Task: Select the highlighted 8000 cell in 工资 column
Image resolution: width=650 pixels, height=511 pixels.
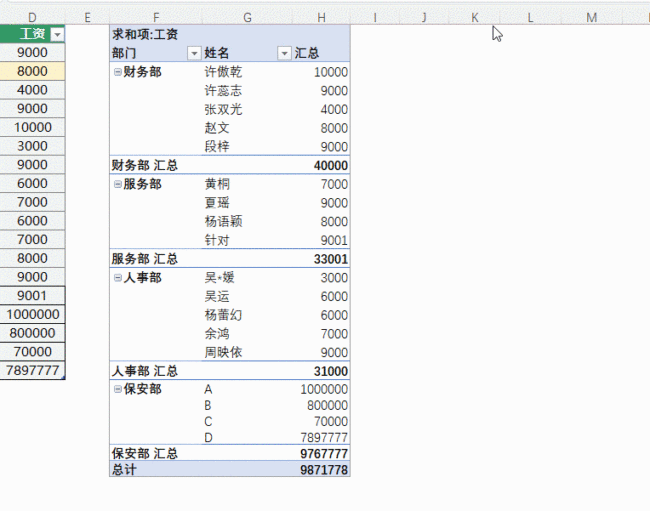Action: coord(33,71)
